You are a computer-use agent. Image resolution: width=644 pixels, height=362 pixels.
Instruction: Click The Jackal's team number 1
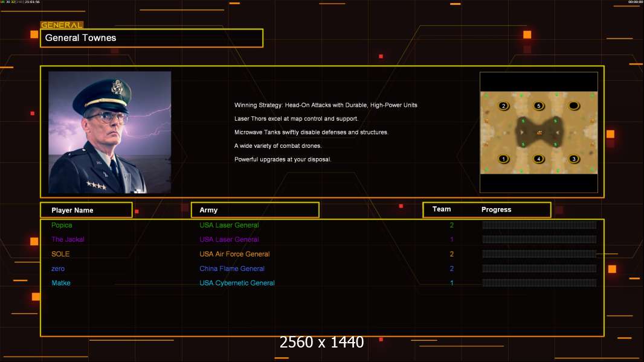[x=452, y=240]
